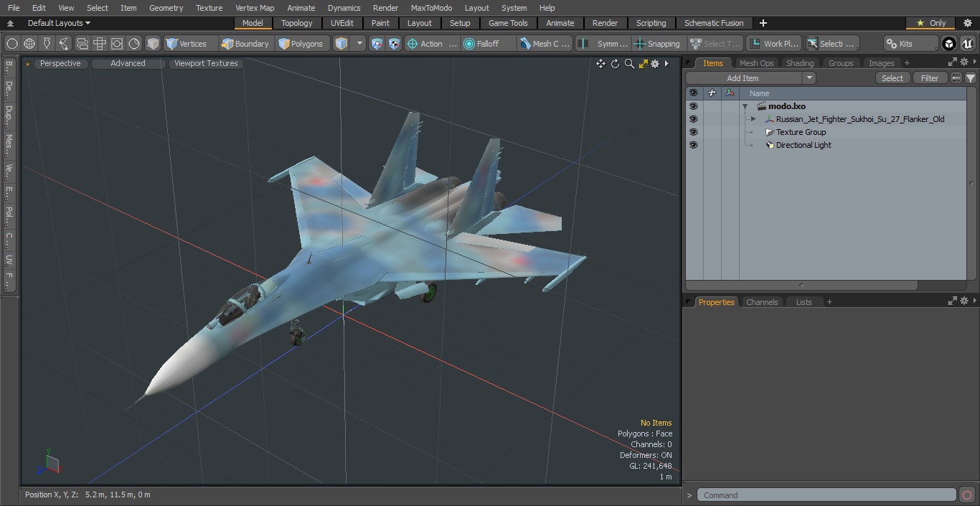Toggle visibility of modo.lxo scene
This screenshot has height=506, width=980.
[693, 106]
